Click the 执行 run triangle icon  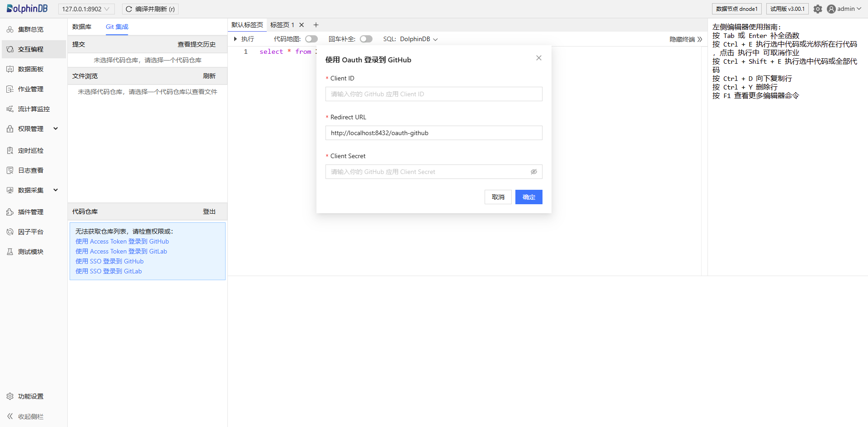pyautogui.click(x=236, y=39)
